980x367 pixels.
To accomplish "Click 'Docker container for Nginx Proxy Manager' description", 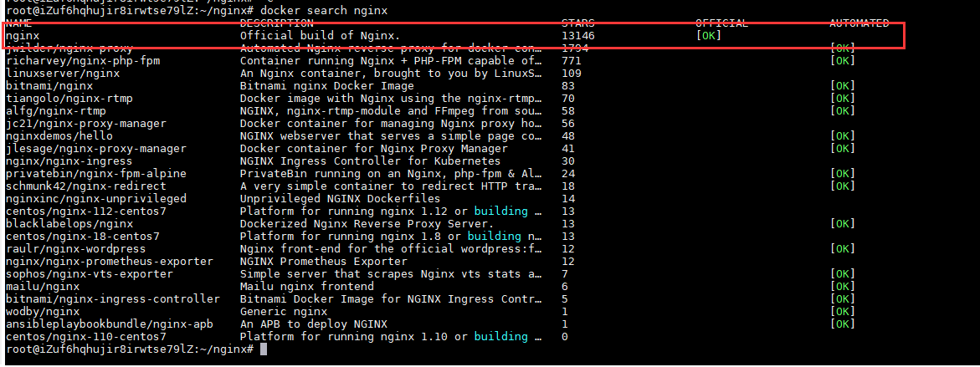I will pos(374,148).
